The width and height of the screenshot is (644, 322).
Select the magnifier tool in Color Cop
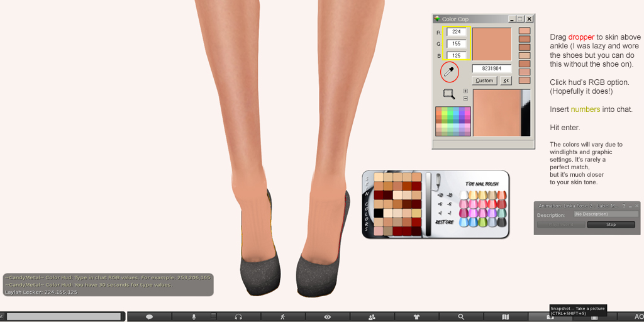[448, 94]
